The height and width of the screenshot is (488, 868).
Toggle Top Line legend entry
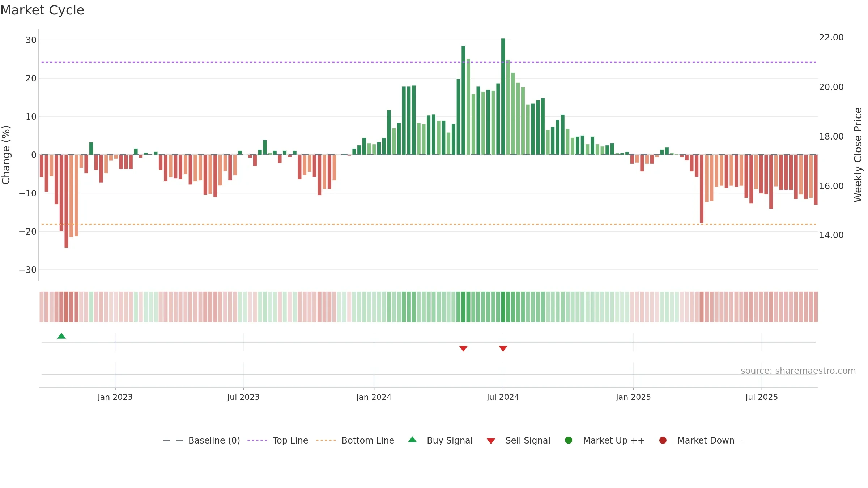coord(278,440)
